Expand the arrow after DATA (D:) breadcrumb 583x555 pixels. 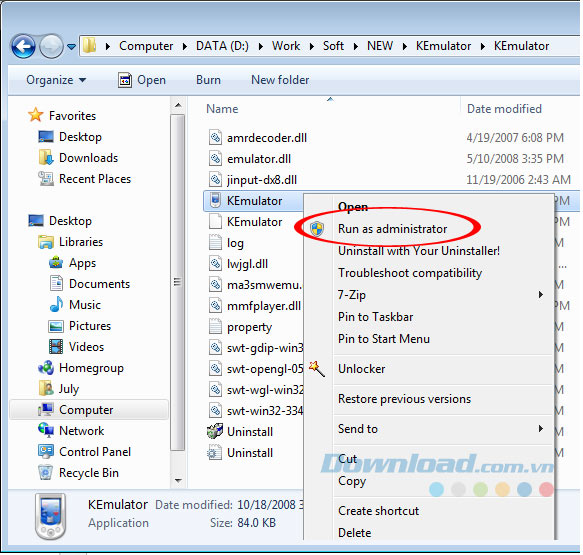point(261,46)
